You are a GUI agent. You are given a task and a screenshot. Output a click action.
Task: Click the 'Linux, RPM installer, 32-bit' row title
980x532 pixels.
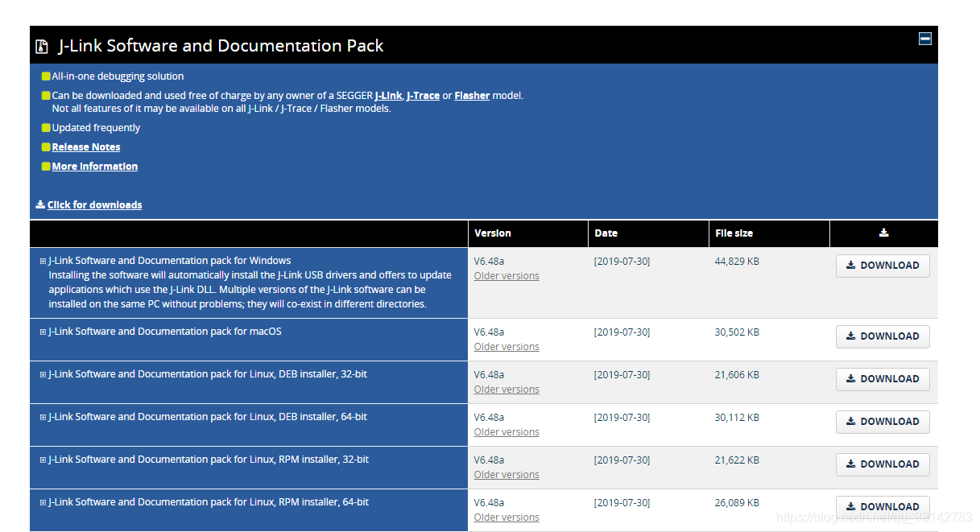pyautogui.click(x=209, y=460)
